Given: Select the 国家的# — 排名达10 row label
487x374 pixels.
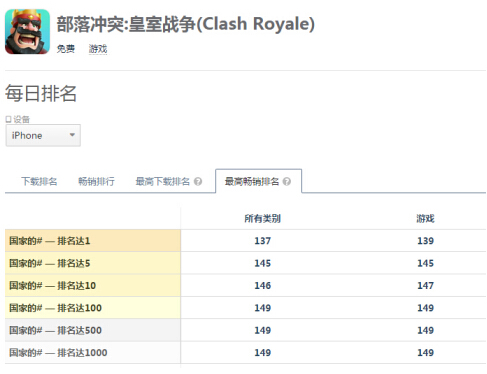Looking at the screenshot, I should [53, 286].
